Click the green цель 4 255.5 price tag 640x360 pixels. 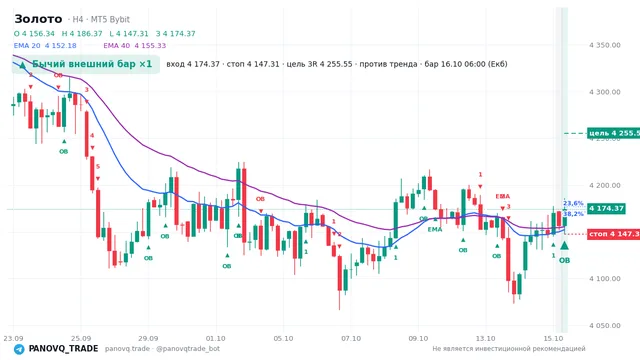pos(613,133)
